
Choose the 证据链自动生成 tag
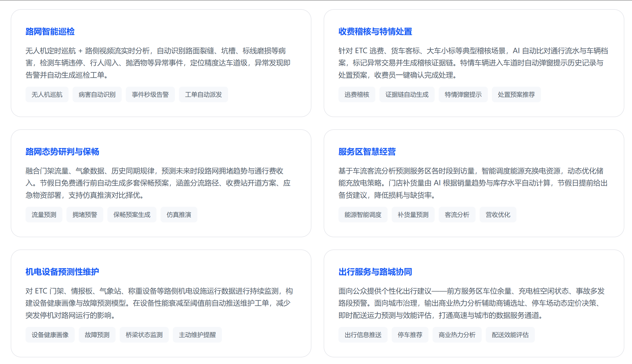click(407, 95)
